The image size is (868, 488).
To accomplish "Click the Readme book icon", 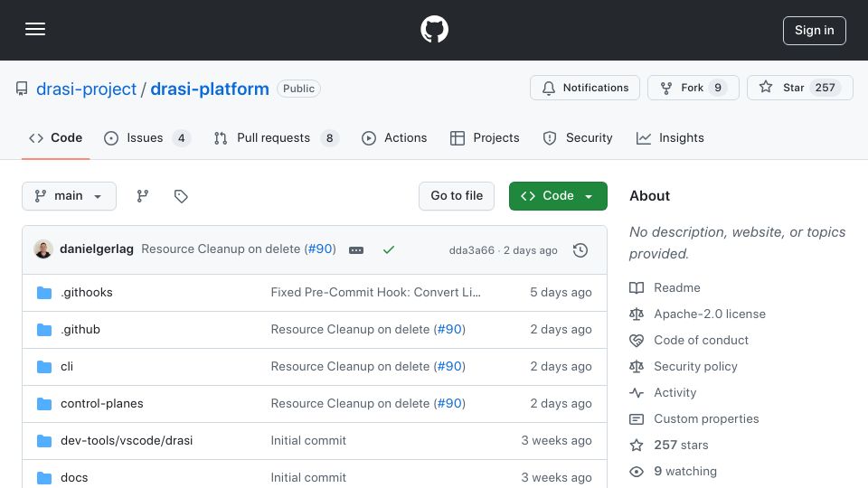I will 637,287.
